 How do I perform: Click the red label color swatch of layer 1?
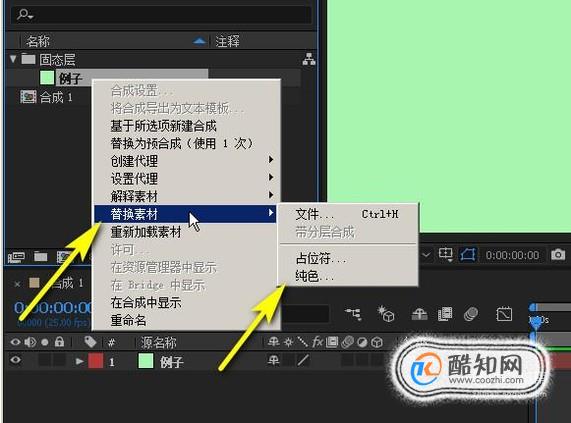[x=96, y=361]
